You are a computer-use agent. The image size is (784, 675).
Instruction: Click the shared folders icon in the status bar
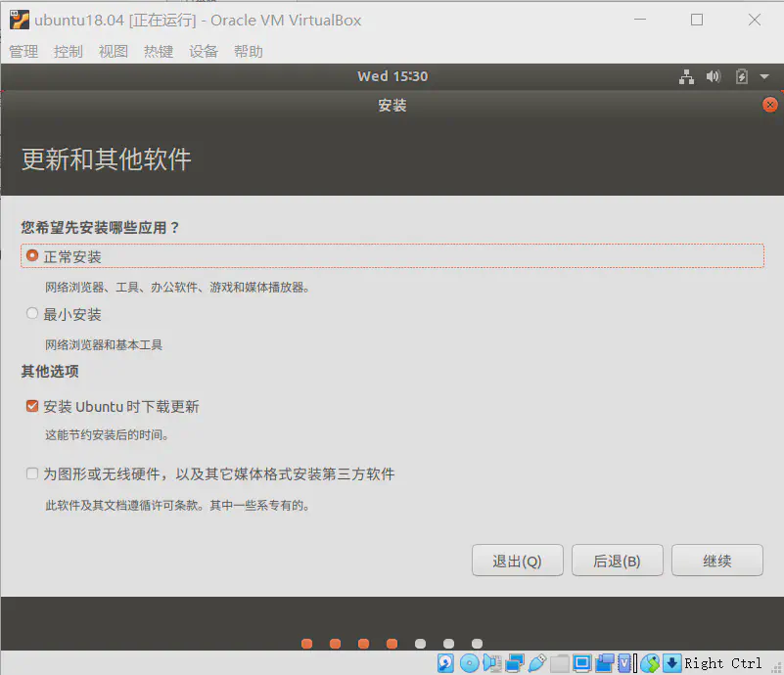[x=559, y=662]
